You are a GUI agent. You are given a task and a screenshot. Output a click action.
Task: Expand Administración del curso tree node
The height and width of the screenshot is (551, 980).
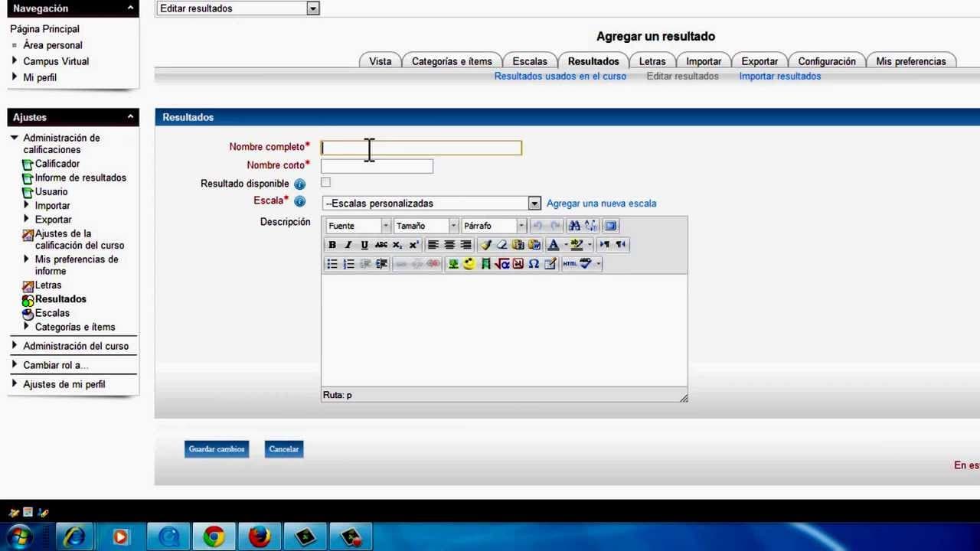[x=15, y=346]
